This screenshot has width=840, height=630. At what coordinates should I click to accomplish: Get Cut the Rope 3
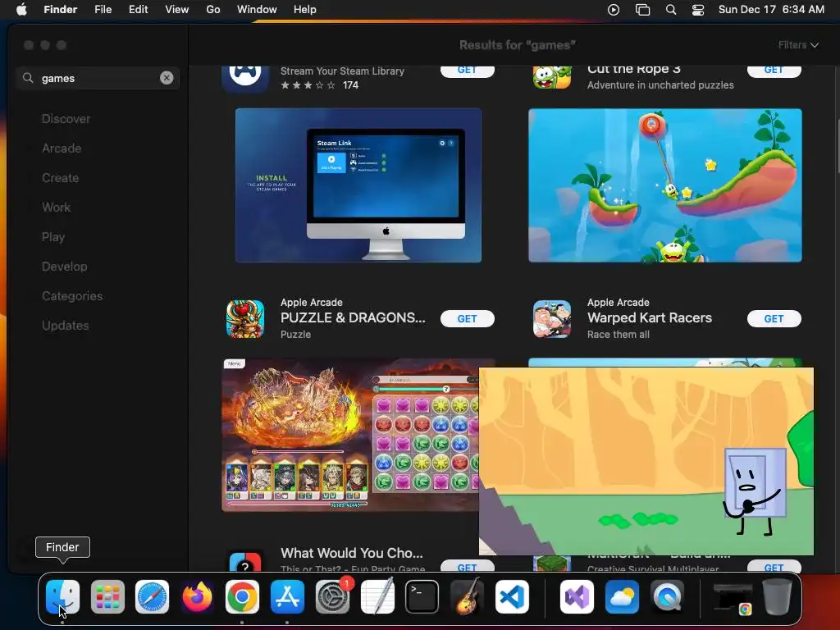pos(774,71)
